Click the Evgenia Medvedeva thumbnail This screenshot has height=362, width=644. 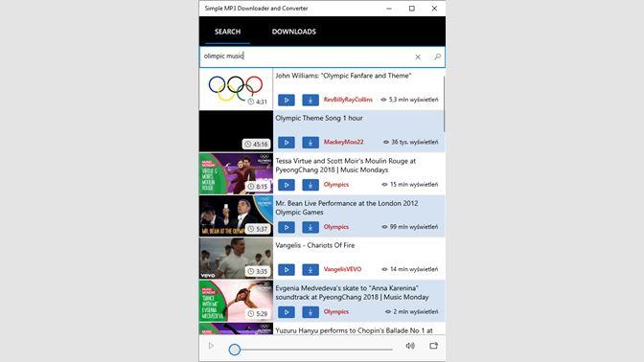pos(236,301)
